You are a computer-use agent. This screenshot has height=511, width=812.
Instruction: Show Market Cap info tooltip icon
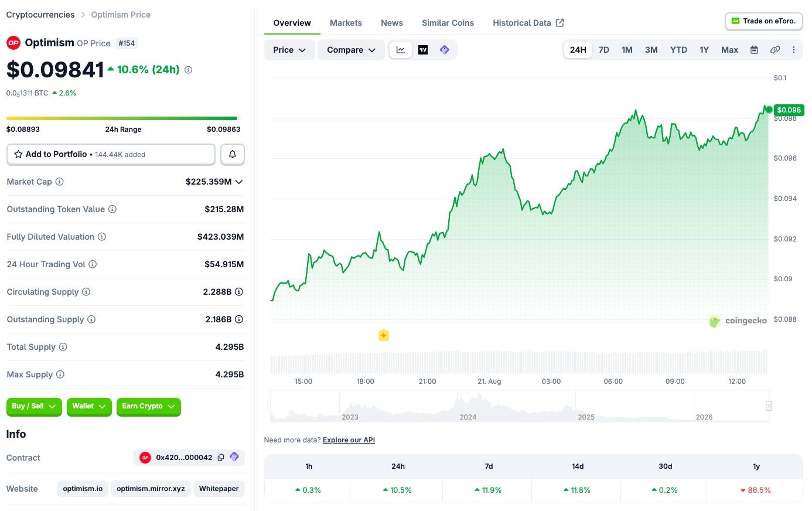tap(59, 182)
